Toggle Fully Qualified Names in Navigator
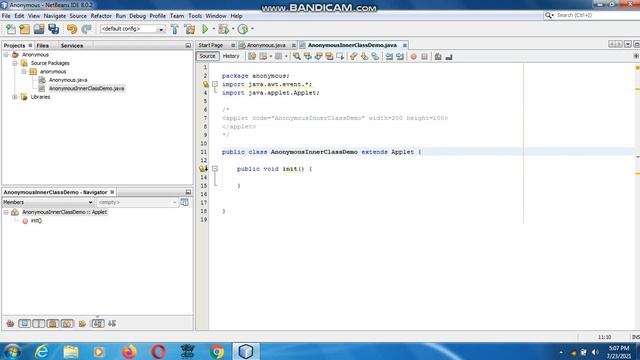Image resolution: width=640 pixels, height=360 pixels. [x=82, y=324]
